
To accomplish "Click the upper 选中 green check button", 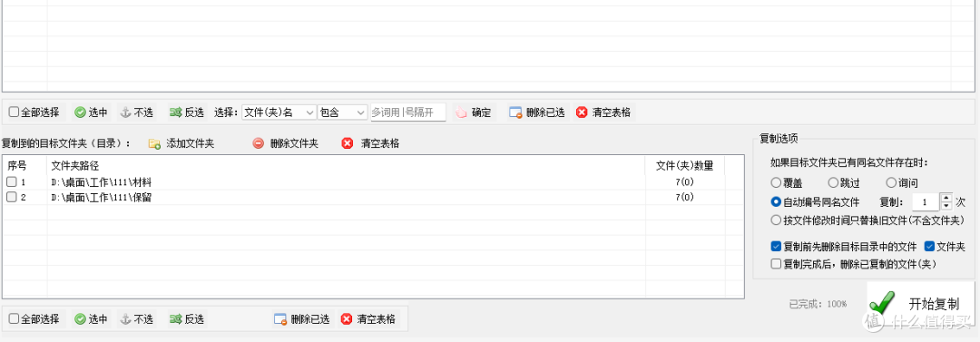I will [x=92, y=112].
